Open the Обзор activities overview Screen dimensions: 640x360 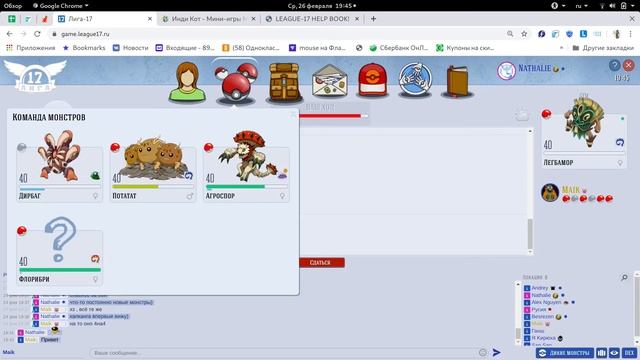point(13,6)
